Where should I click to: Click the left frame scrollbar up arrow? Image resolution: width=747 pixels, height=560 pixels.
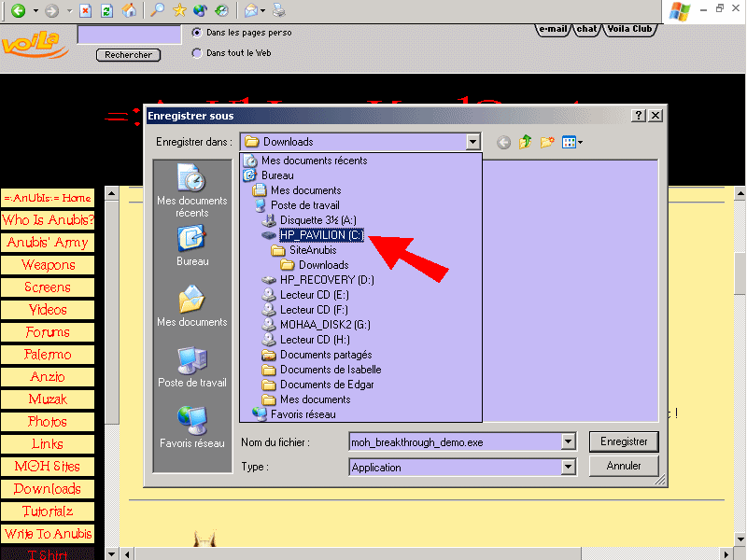click(x=111, y=193)
